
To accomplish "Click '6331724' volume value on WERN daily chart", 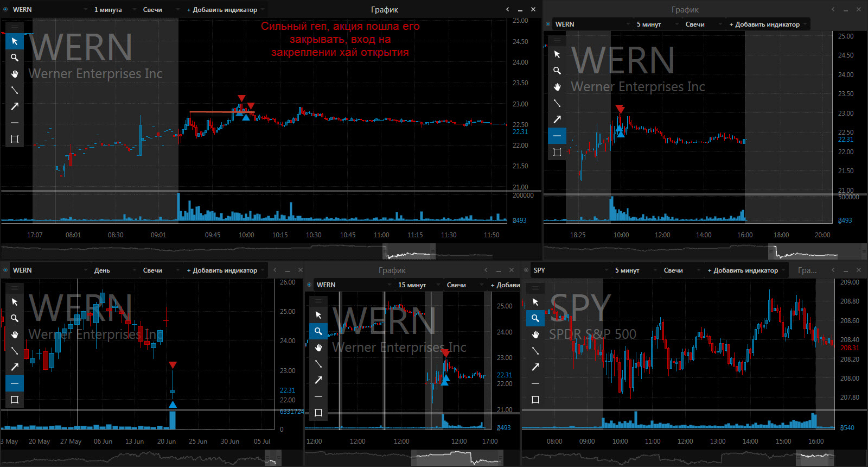I will point(292,412).
